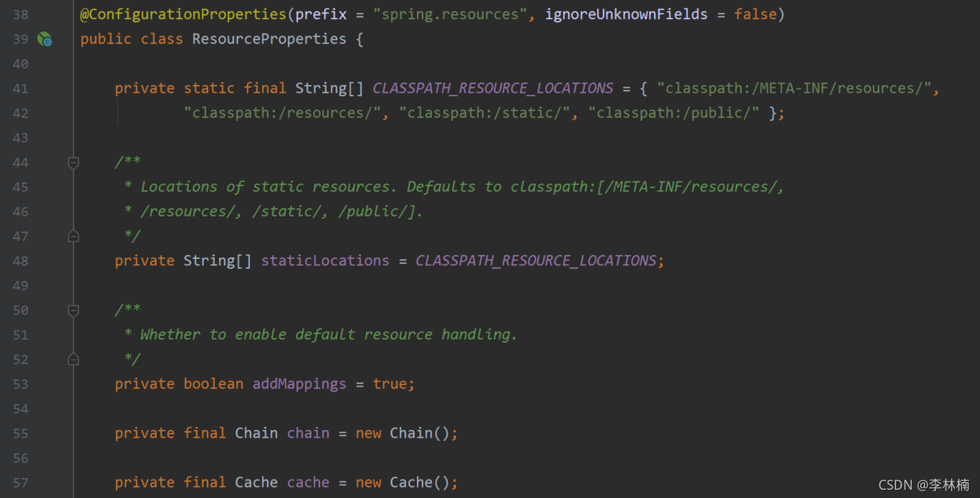Click the ResourceProperties class name
980x498 pixels.
(x=269, y=39)
